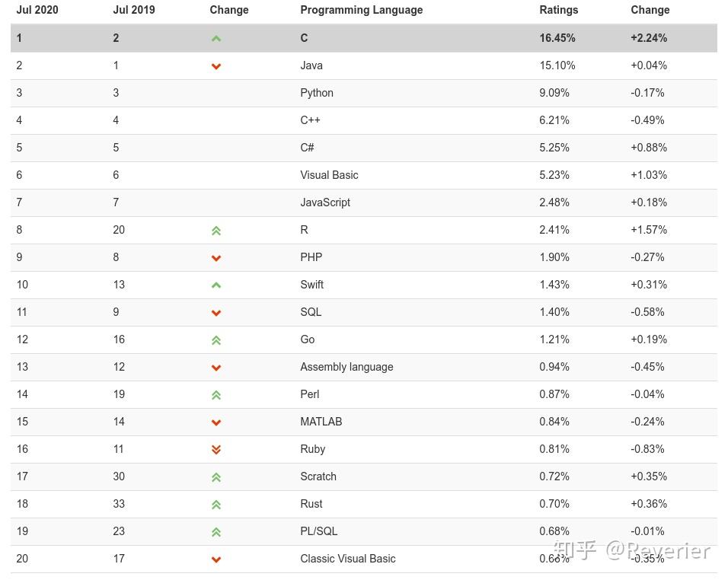Image resolution: width=728 pixels, height=580 pixels.
Task: Click the down arrow for Classic Visual Basic
Action: 216,559
